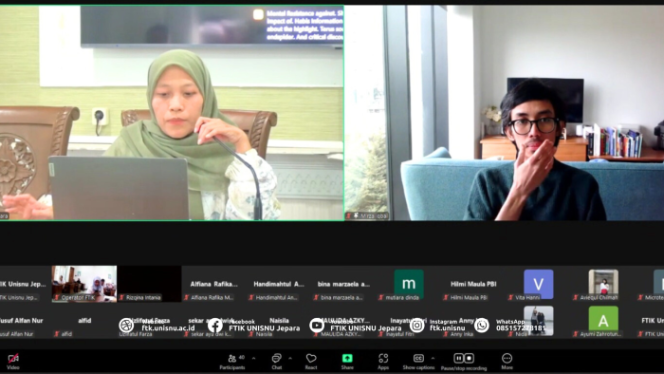Screen dimensions: 664x374
Task: Select the Anny Inka participant tile
Action: (x=473, y=321)
